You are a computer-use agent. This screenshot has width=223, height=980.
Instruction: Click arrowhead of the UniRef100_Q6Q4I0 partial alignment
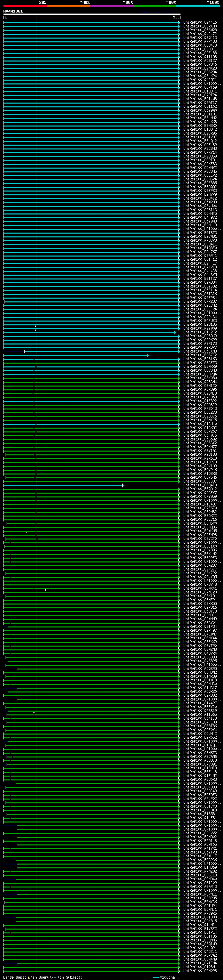point(123,485)
